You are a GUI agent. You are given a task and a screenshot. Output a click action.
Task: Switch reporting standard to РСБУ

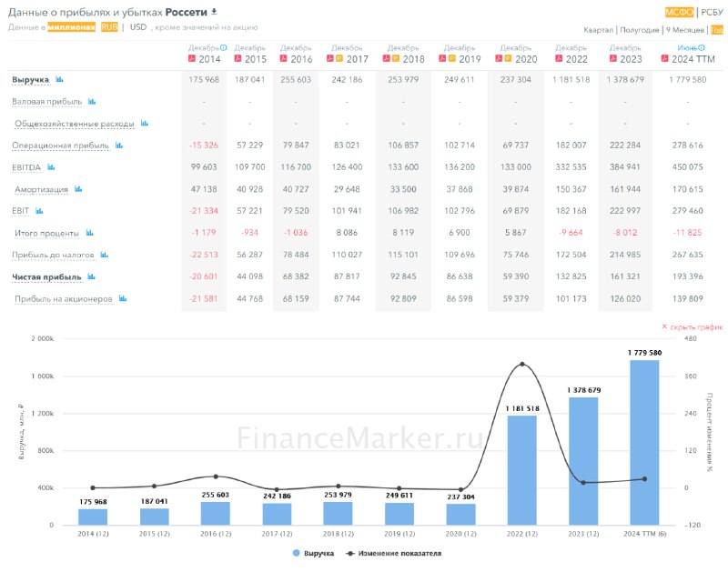point(713,12)
